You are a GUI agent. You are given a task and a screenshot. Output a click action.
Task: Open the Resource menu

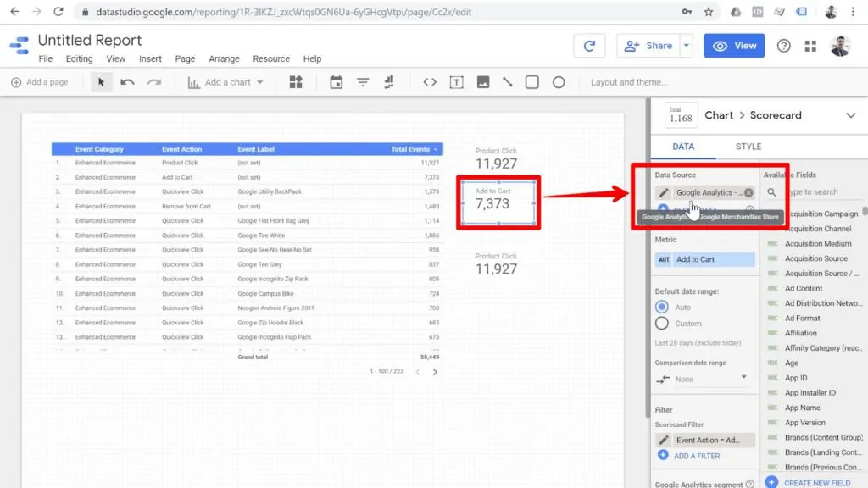click(271, 58)
